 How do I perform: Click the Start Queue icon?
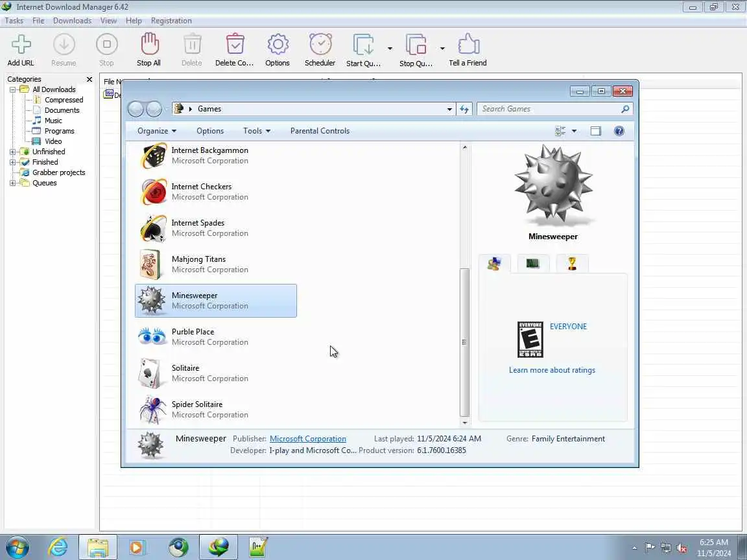click(364, 49)
